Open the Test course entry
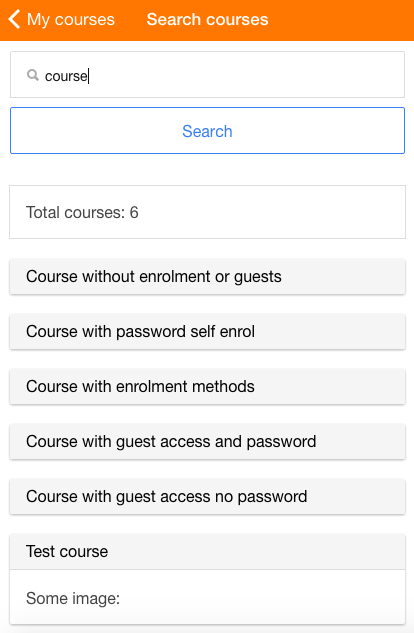 click(x=207, y=551)
